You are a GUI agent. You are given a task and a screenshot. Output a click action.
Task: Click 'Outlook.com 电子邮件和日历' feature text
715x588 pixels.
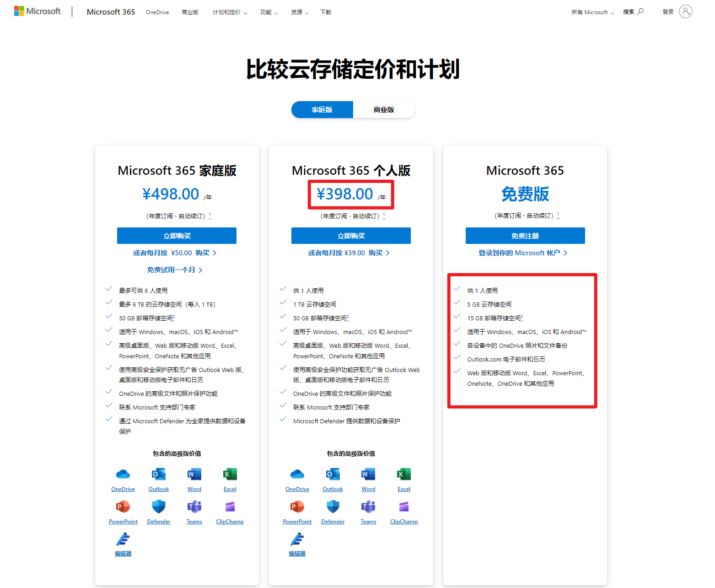506,359
